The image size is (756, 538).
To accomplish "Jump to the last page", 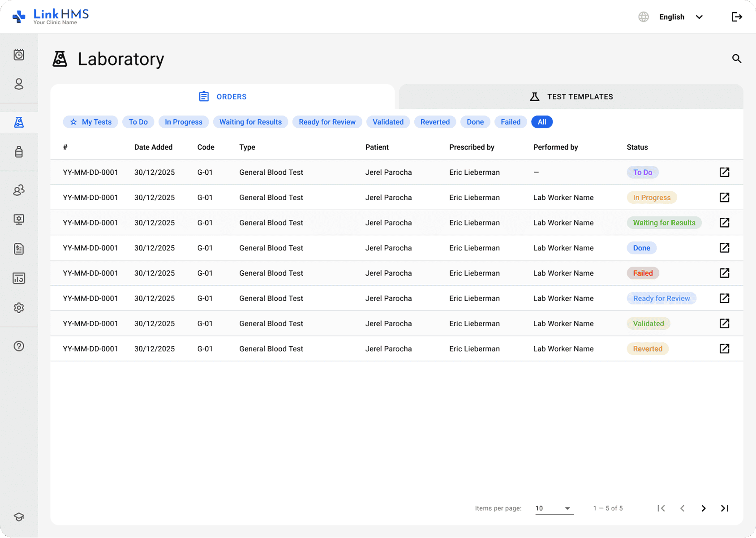I will pos(725,508).
